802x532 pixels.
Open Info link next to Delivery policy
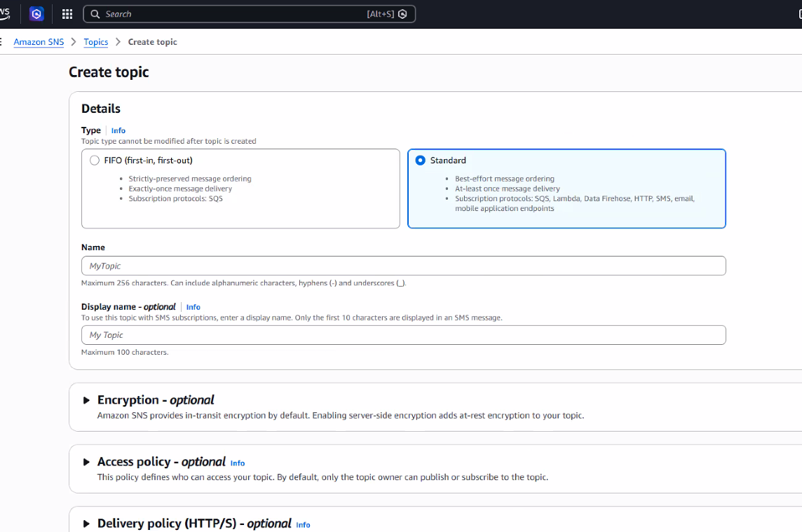click(x=303, y=525)
